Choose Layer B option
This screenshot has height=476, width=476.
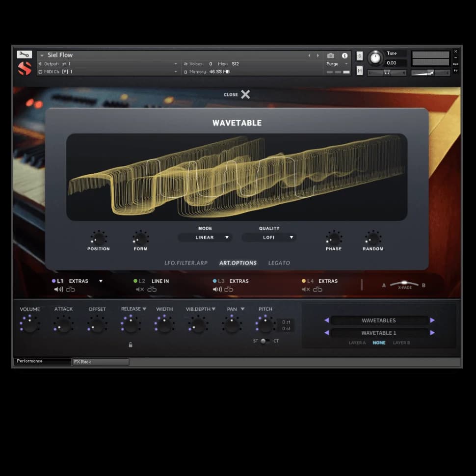[x=401, y=343]
